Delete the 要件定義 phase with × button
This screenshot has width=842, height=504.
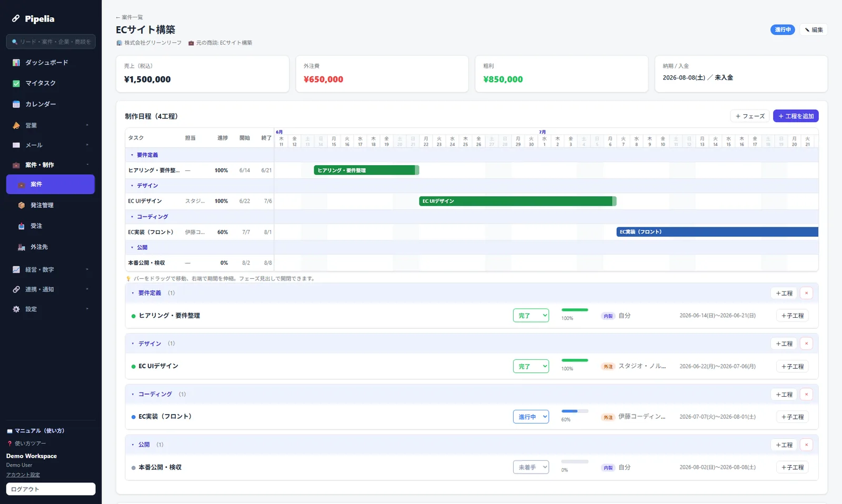pyautogui.click(x=806, y=293)
